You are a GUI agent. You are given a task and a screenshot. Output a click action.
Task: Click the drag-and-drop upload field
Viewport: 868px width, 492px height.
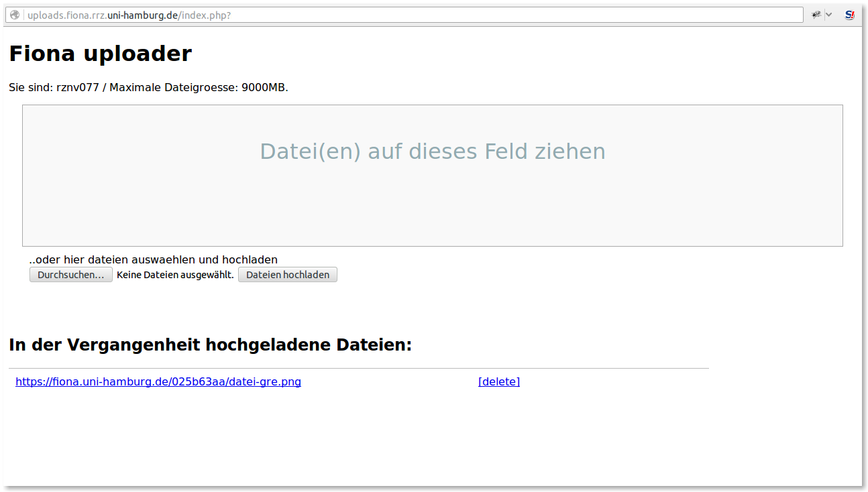click(433, 176)
